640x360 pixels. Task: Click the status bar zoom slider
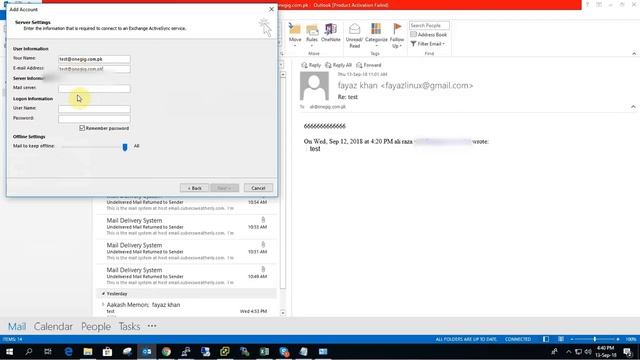click(x=595, y=339)
